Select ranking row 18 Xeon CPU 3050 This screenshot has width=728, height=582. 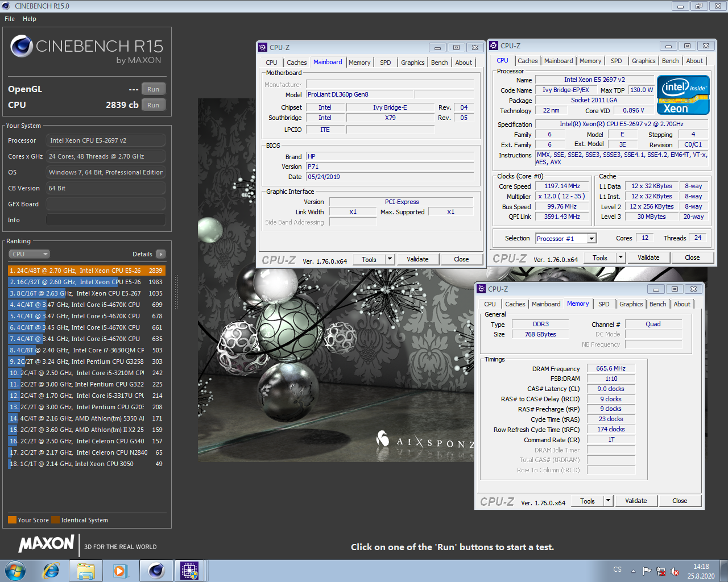(86, 464)
